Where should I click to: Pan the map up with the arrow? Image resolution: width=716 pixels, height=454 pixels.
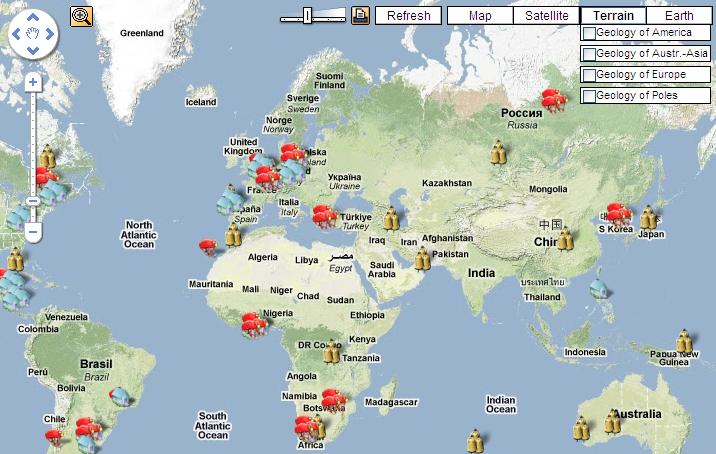(32, 18)
